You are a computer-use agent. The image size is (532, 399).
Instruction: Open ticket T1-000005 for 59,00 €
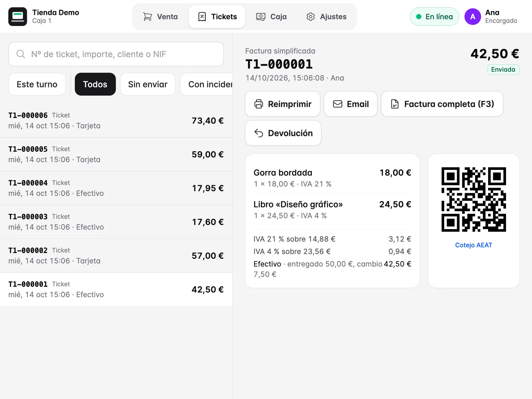pyautogui.click(x=116, y=154)
